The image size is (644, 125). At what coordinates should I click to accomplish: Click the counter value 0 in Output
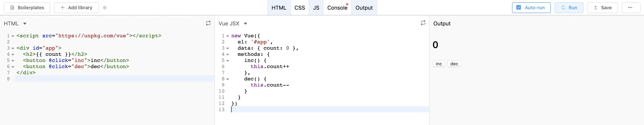435,45
